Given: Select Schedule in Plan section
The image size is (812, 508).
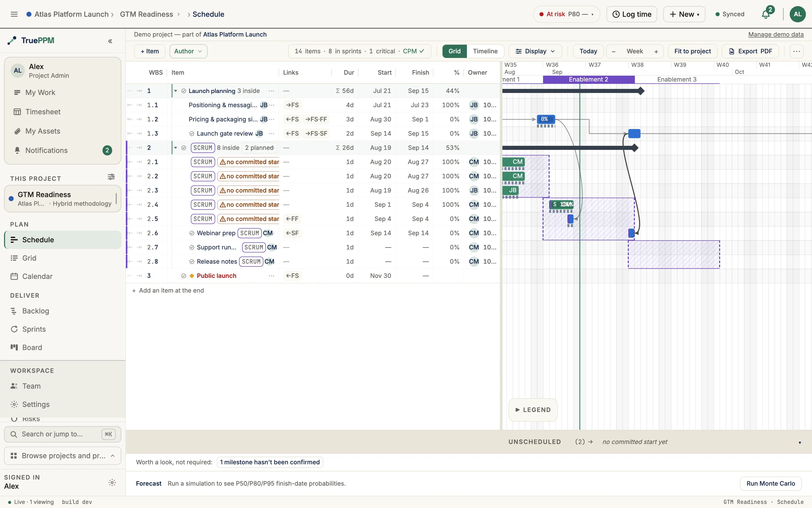Looking at the screenshot, I should click(x=63, y=240).
